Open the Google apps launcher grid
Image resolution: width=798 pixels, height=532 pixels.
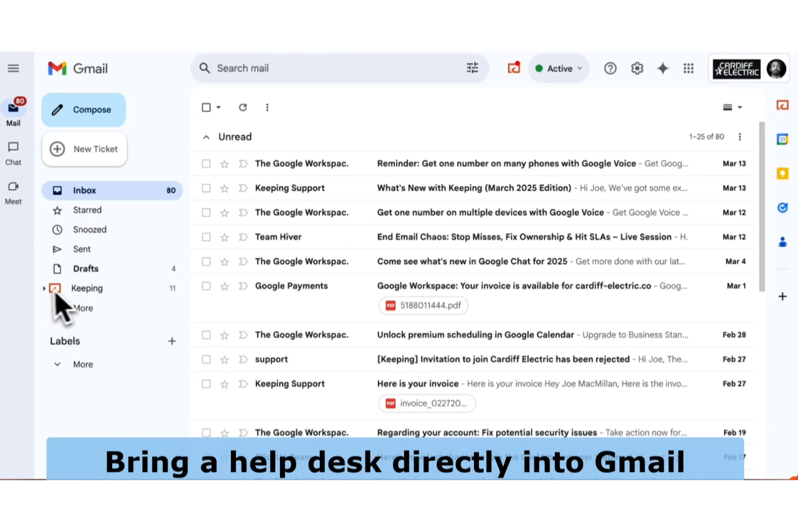pos(689,68)
